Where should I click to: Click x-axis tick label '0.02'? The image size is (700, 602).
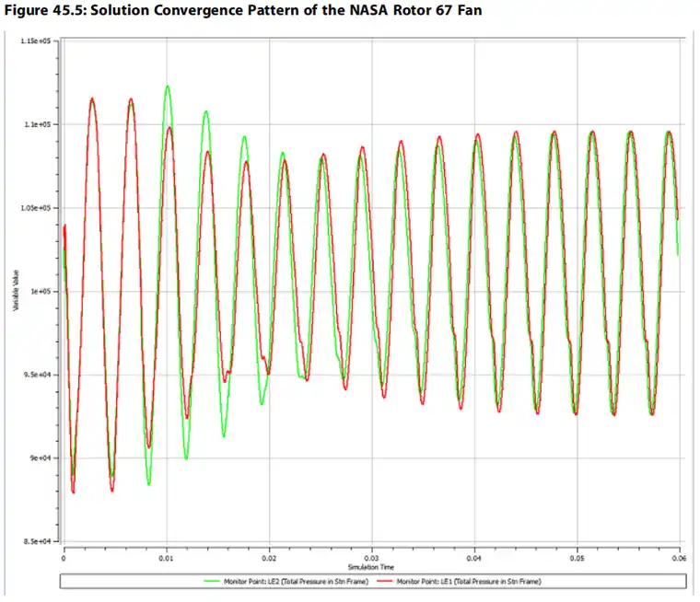click(269, 558)
